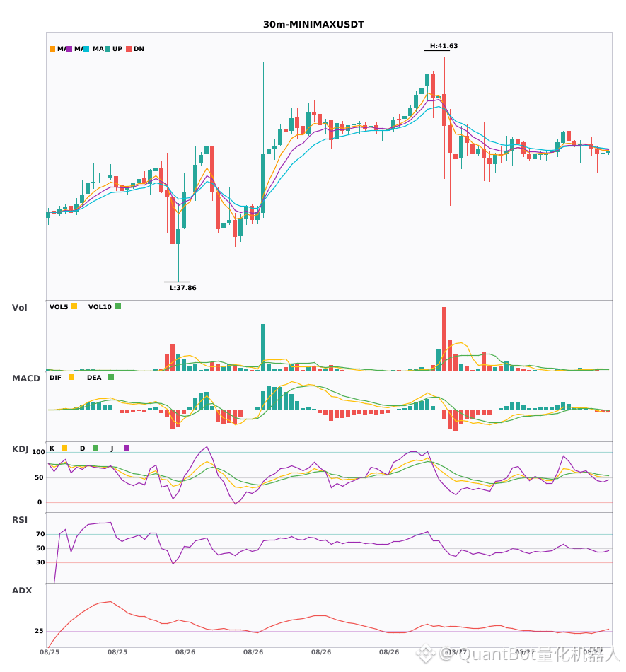Viewport: 626px width, 672px height.
Task: Click the UP legend text
Action: (x=117, y=49)
